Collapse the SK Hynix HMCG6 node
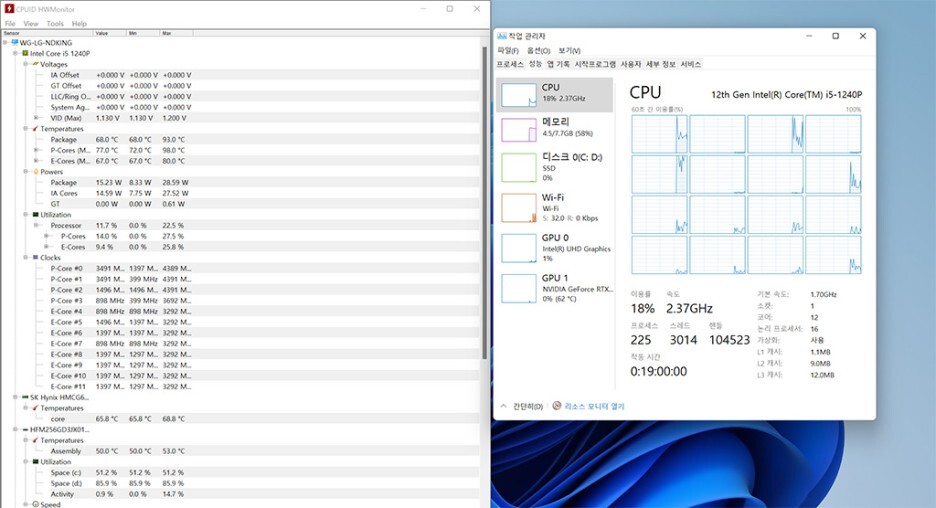The image size is (936, 508). (16, 398)
